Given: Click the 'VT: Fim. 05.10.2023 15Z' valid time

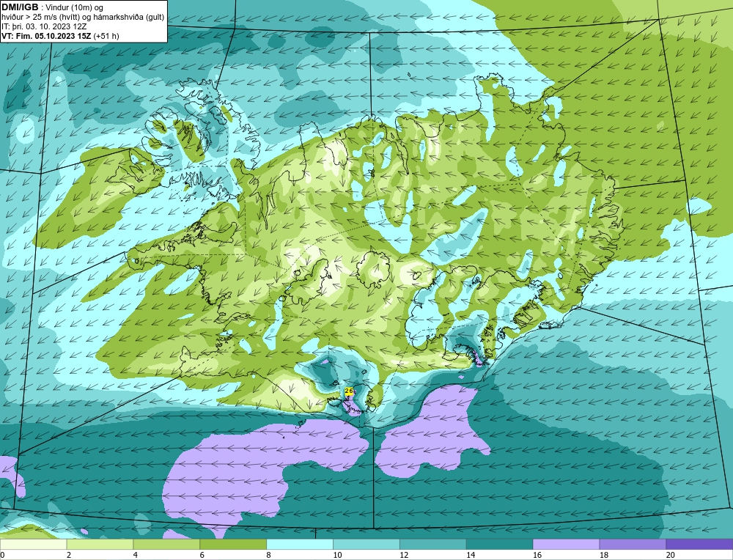Looking at the screenshot, I should pos(46,36).
